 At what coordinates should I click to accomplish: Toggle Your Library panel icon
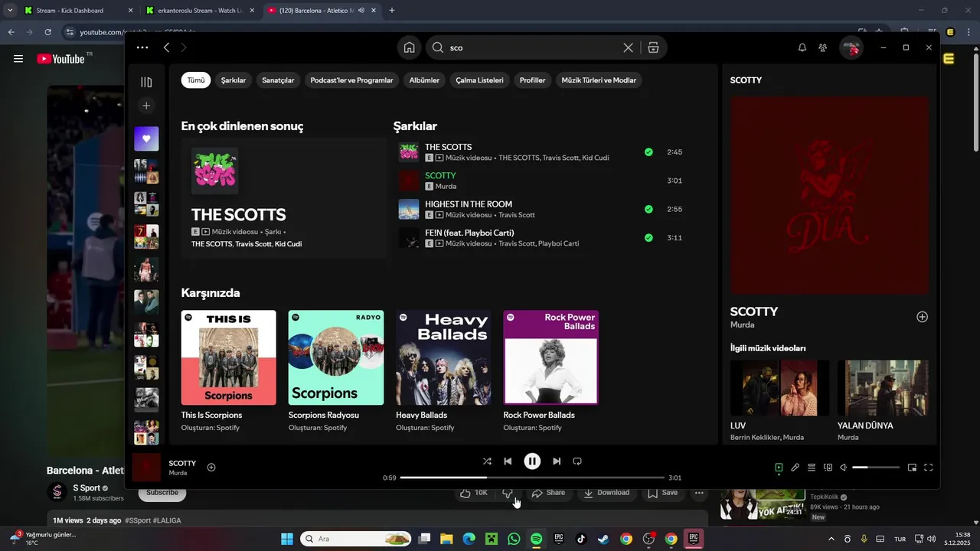(146, 82)
